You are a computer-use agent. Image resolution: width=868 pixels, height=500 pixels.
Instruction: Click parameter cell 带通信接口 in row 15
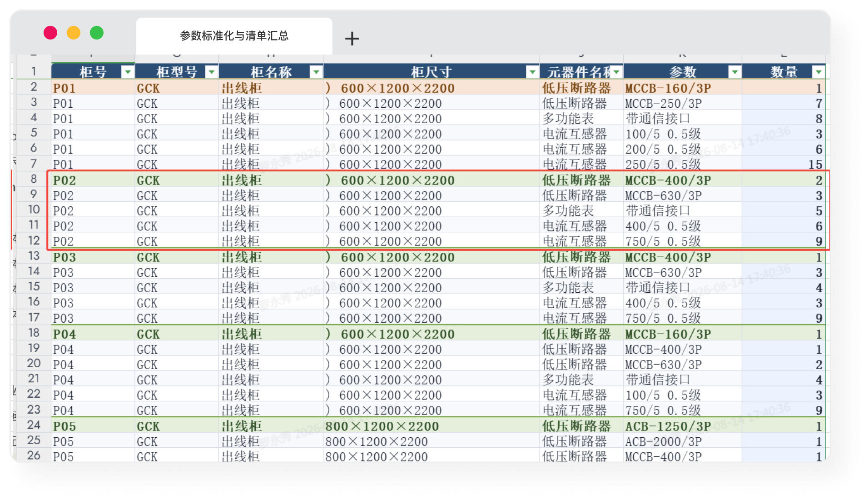683,288
